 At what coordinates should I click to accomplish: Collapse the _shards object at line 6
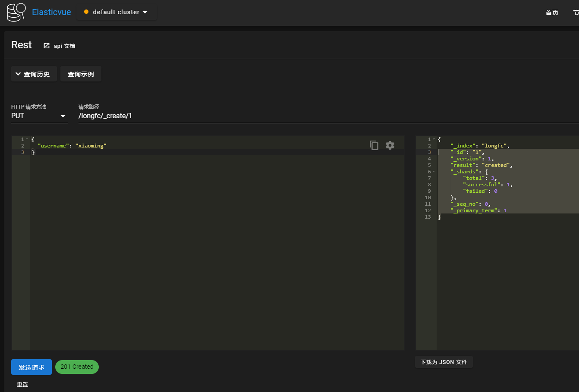click(x=434, y=172)
